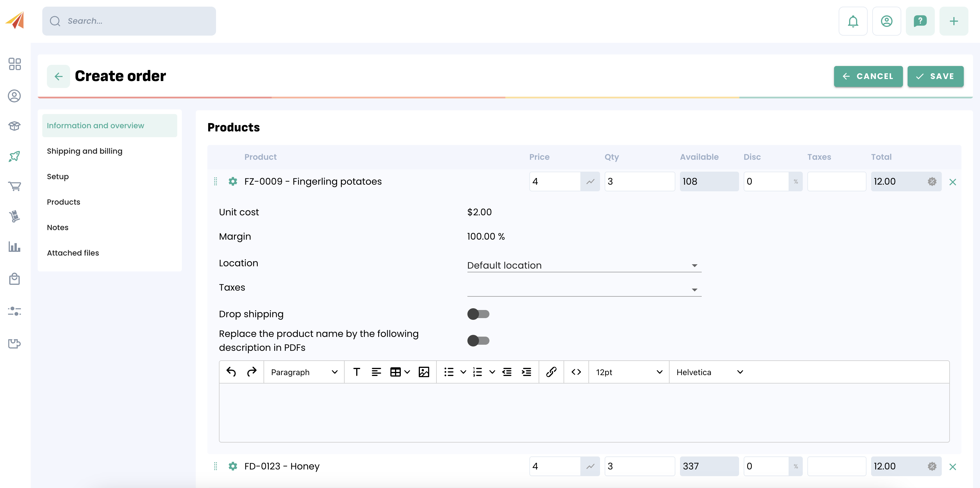Remove Fingerling potatoes row with X
The height and width of the screenshot is (488, 980).
point(952,182)
